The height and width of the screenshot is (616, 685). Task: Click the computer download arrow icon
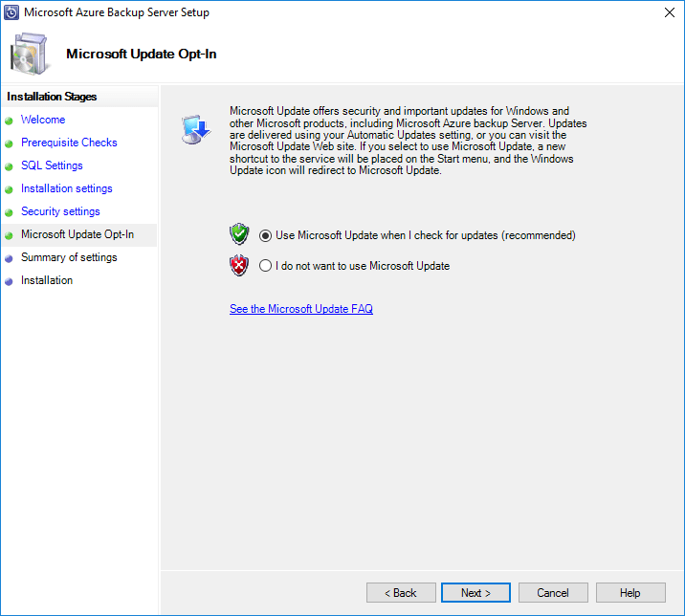click(196, 130)
